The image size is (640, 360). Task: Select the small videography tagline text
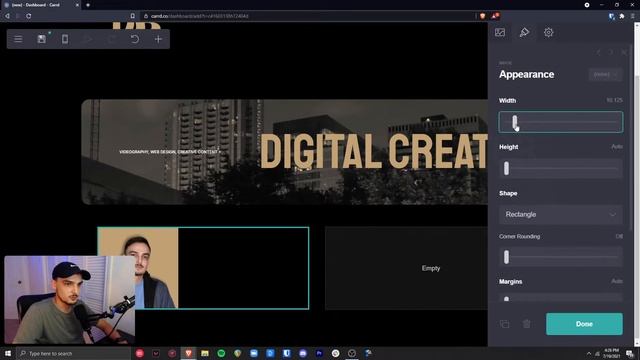click(x=170, y=152)
